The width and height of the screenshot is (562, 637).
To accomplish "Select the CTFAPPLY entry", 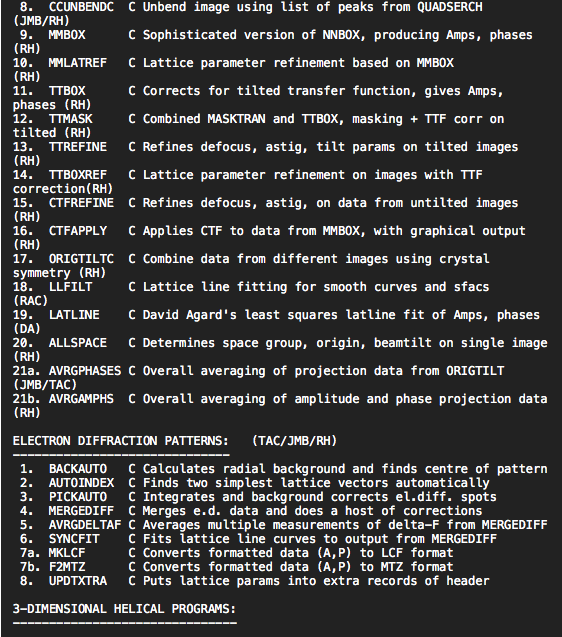I will pos(78,231).
